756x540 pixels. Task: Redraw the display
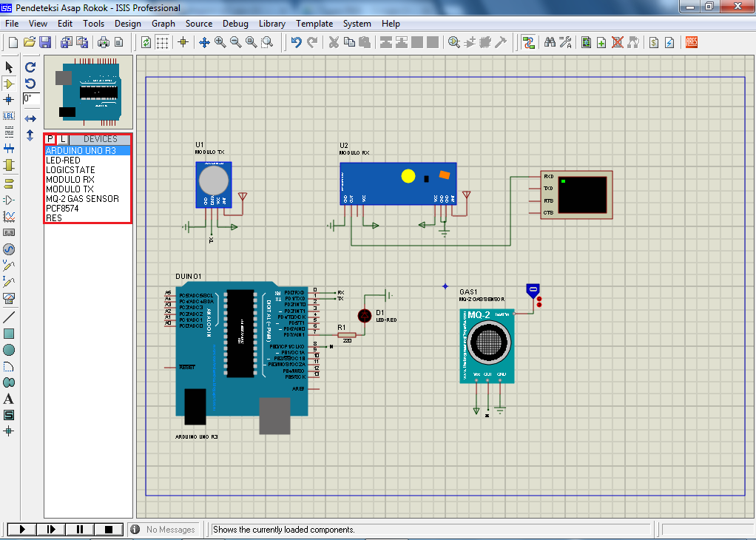tap(146, 42)
